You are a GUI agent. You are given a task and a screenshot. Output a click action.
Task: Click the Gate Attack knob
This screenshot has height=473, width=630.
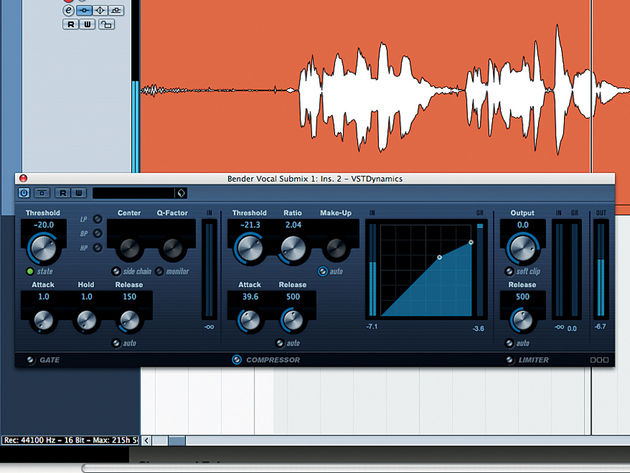(43, 321)
